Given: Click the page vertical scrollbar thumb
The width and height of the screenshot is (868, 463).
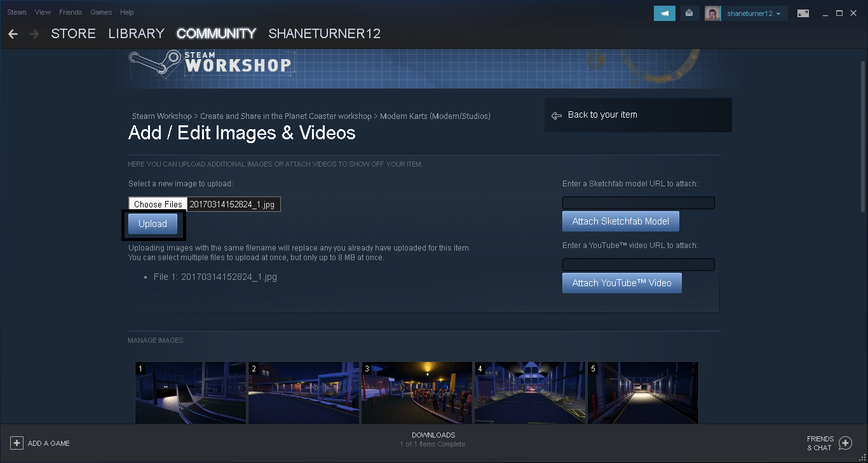Looking at the screenshot, I should click(x=862, y=136).
